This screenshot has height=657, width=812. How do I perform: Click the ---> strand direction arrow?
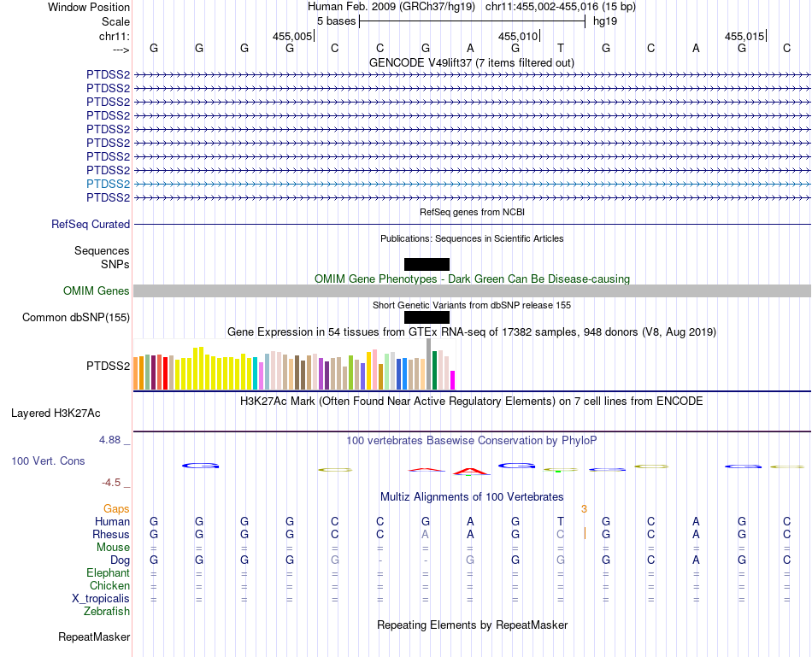(x=121, y=50)
